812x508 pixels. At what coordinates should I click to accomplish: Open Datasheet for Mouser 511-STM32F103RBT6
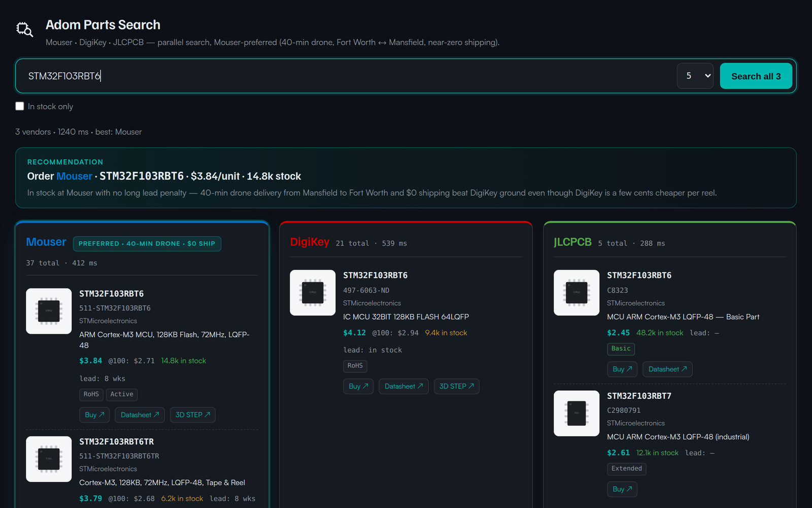pyautogui.click(x=140, y=415)
